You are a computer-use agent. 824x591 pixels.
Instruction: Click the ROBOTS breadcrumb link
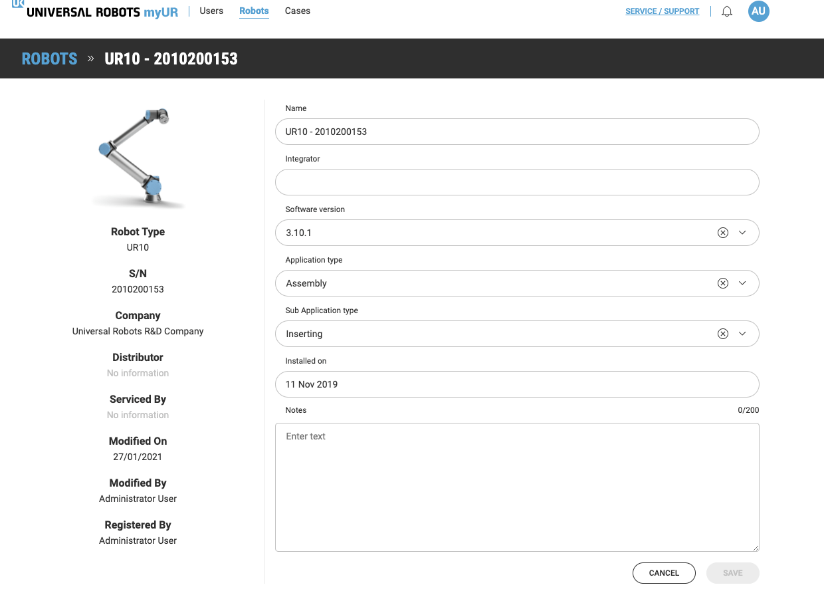(49, 59)
